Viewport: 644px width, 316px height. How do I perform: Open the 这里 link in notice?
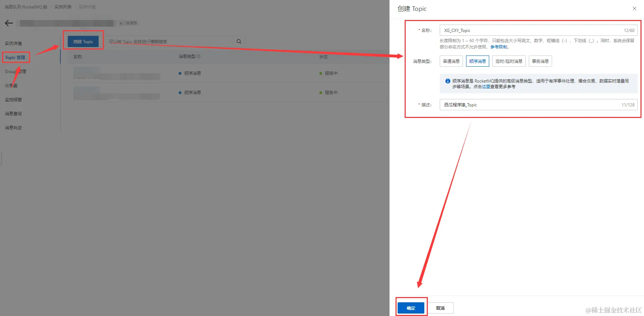click(486, 87)
